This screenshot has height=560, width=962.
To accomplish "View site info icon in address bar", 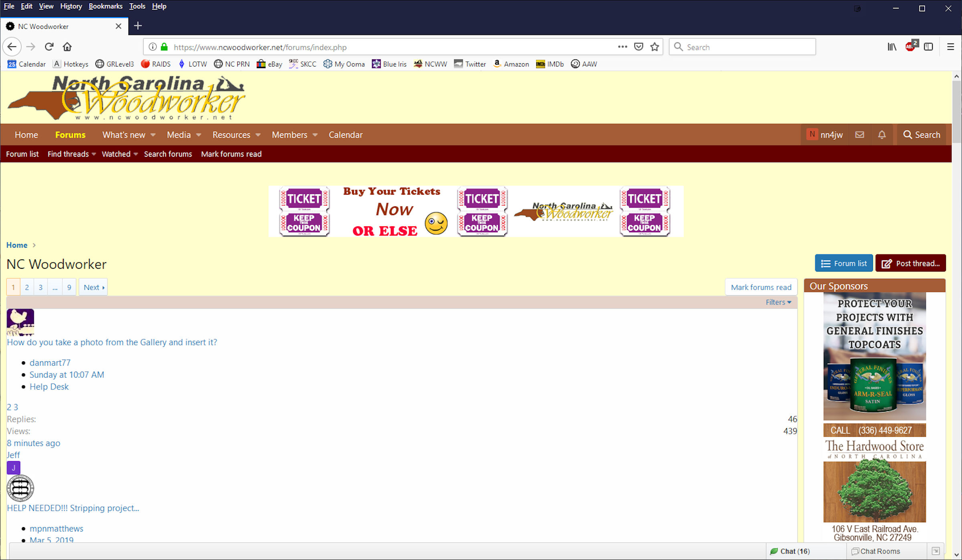I will pos(152,47).
